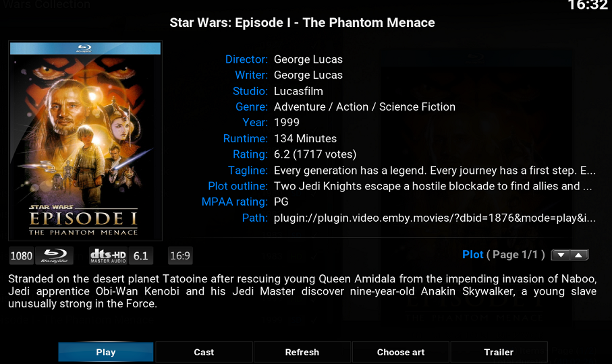This screenshot has height=364, width=612.
Task: Click the Blu-ray logo atop the poster
Action: pos(85,49)
